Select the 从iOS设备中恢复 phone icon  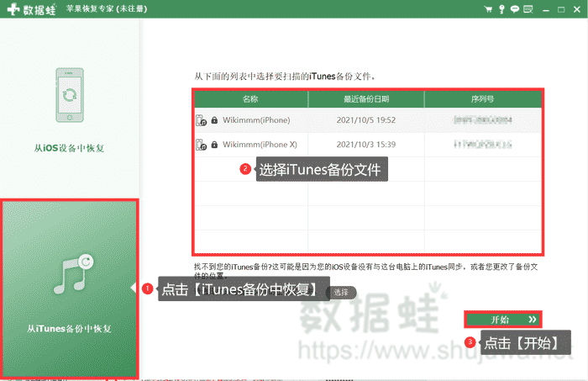point(70,95)
